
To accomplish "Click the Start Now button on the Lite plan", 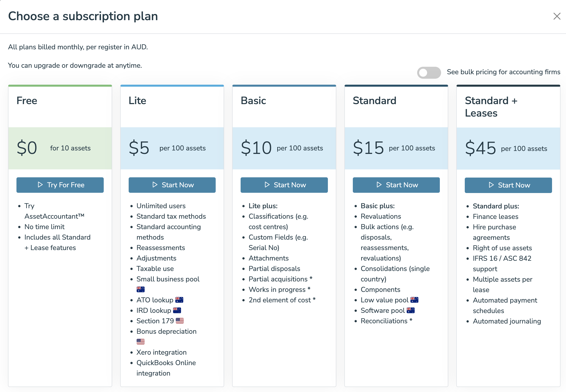I will 172,185.
